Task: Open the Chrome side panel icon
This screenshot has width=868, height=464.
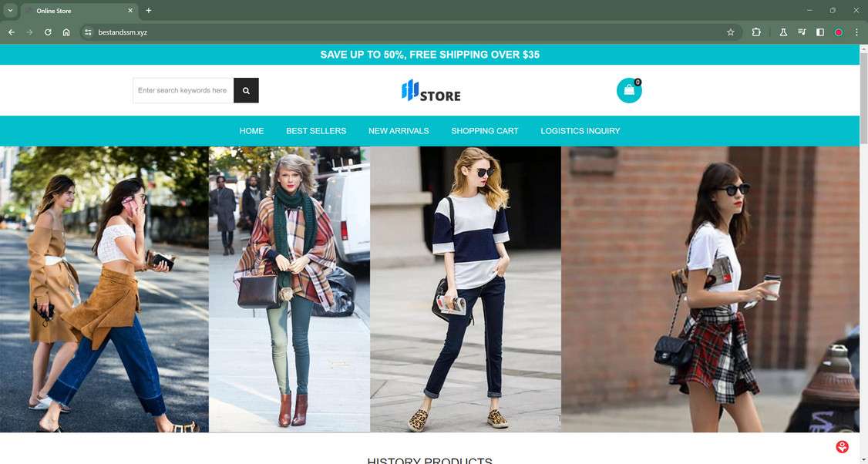Action: click(820, 32)
